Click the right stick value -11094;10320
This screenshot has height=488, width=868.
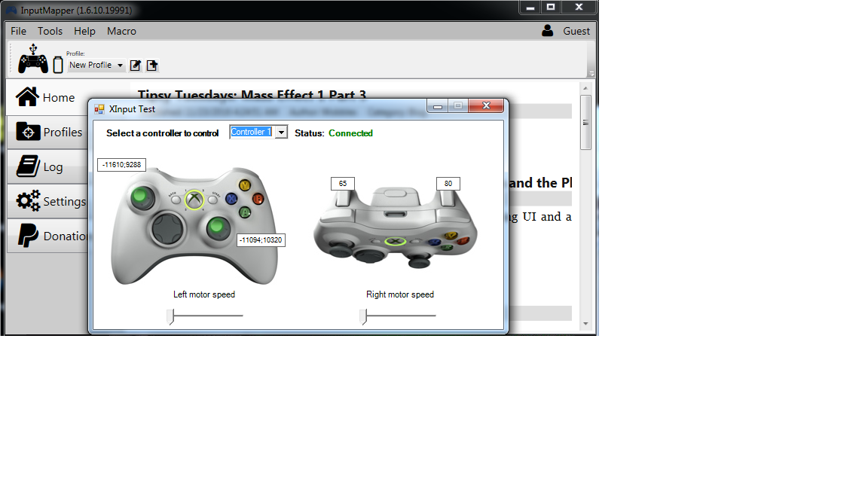261,240
